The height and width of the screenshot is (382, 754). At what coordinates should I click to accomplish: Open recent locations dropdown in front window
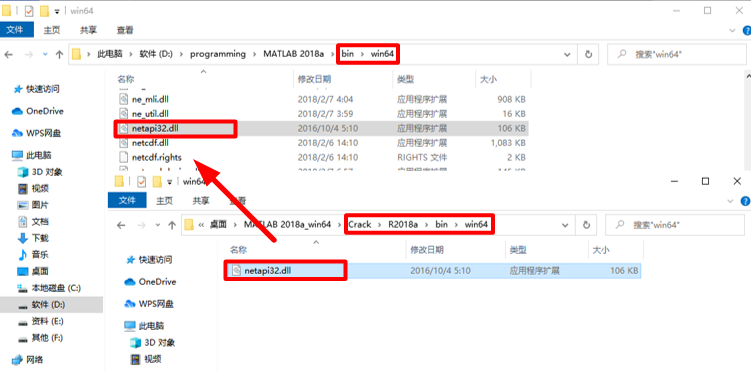[158, 225]
